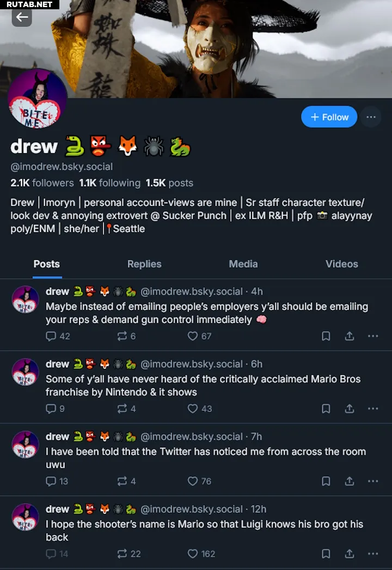Reply to the Twitter noticed me post
The image size is (392, 570).
[57, 481]
